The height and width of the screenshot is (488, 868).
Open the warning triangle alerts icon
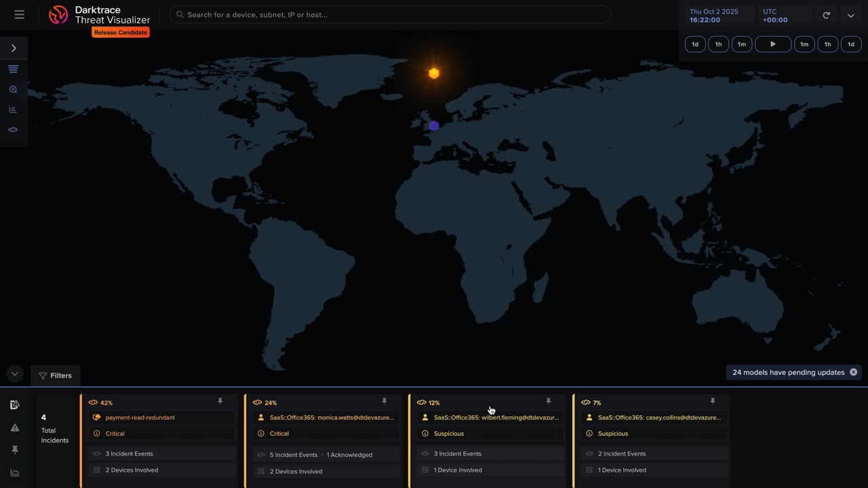pos(15,428)
